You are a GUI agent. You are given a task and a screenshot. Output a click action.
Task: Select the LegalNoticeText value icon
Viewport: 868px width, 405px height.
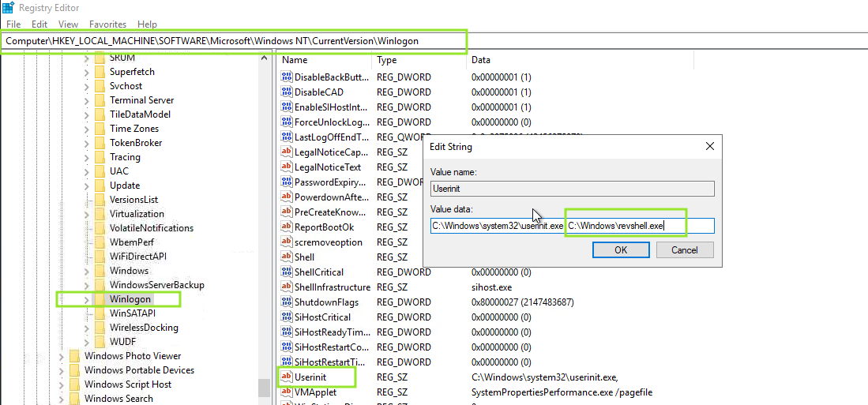pos(287,167)
